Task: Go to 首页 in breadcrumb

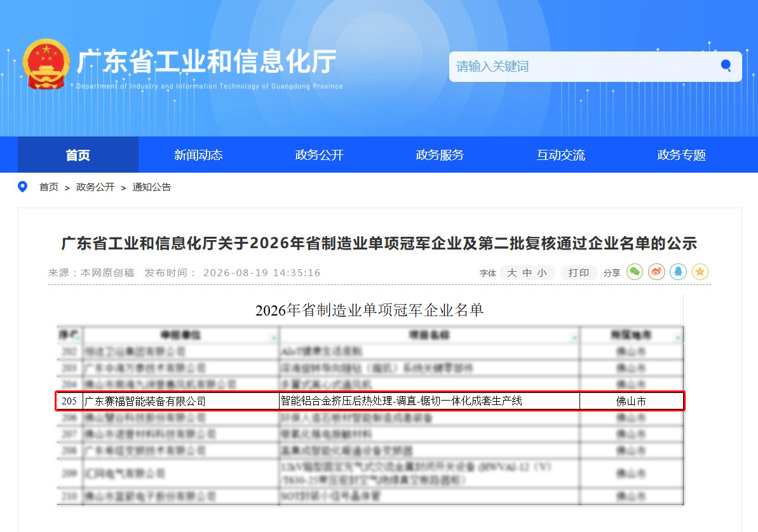Action: pos(49,187)
